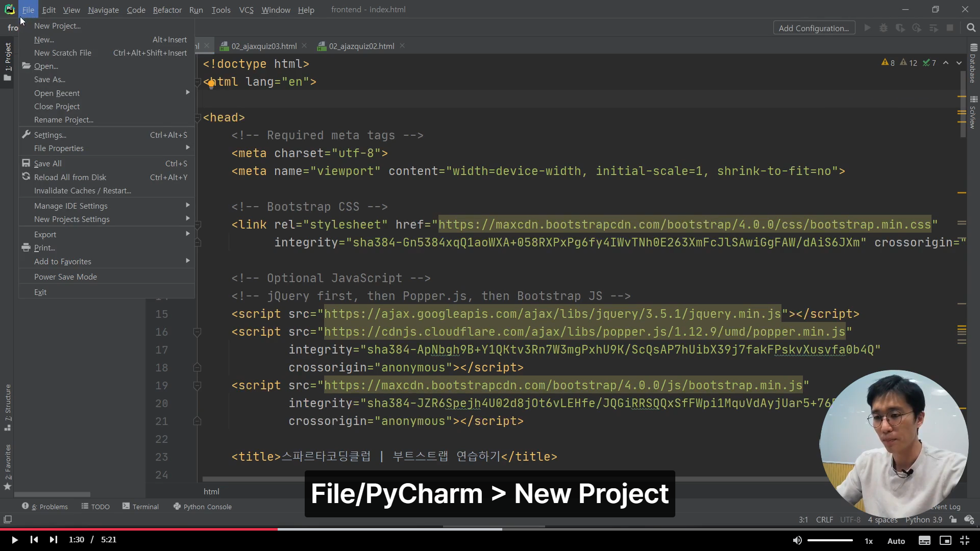Open the Database tool window
This screenshot has height=551, width=980.
(973, 63)
